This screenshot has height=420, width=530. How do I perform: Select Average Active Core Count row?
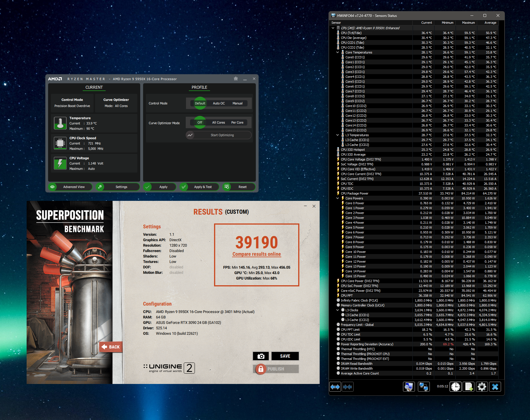(414, 373)
